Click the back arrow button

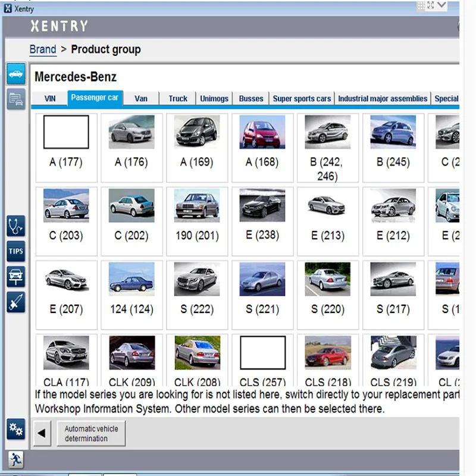pyautogui.click(x=42, y=433)
